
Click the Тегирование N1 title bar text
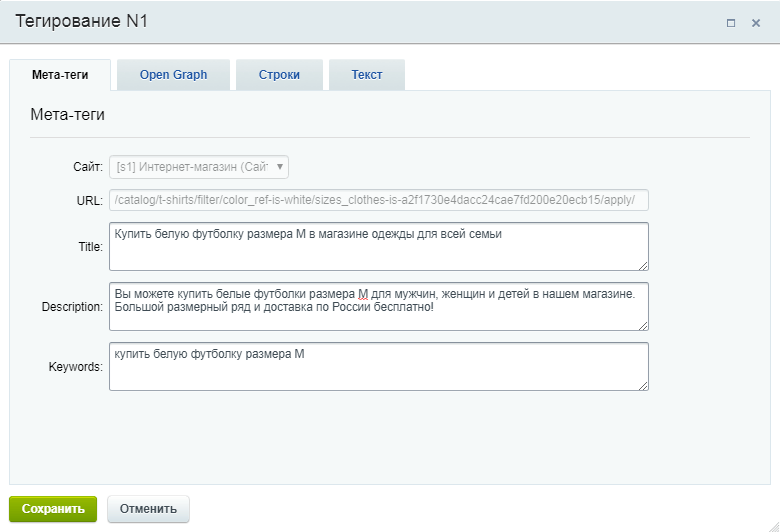pyautogui.click(x=82, y=22)
